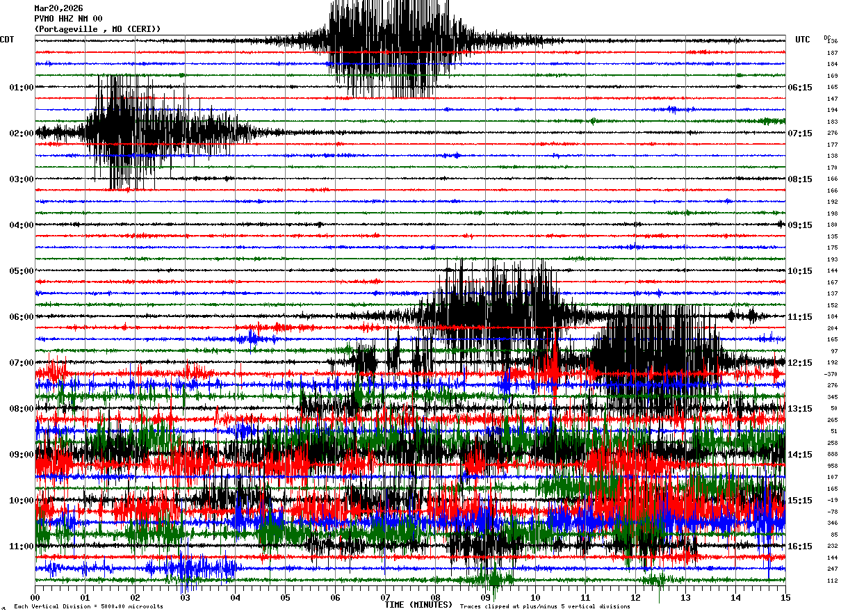Click the '05:00' CDT time label

pos(22,271)
